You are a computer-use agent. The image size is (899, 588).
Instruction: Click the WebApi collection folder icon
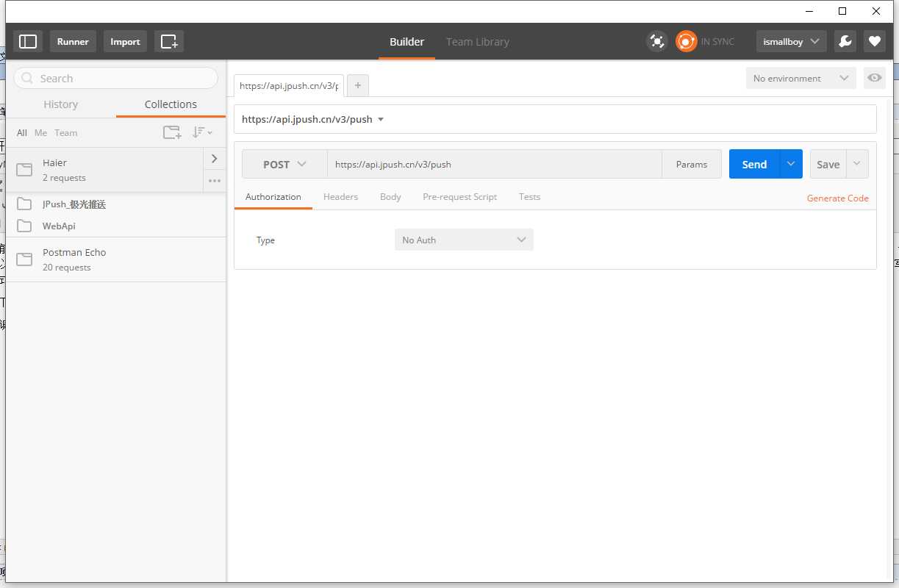click(x=24, y=226)
